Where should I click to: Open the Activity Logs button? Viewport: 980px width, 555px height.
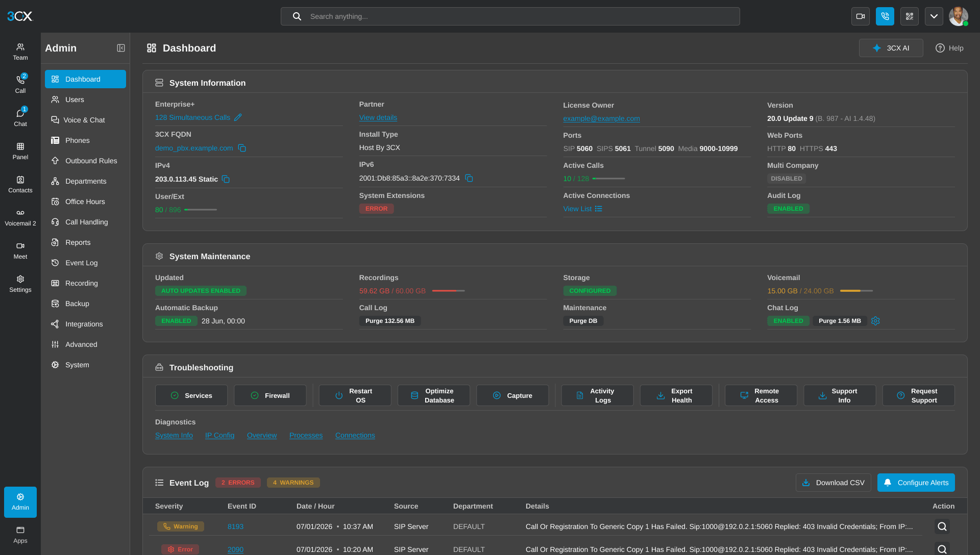[x=597, y=395]
